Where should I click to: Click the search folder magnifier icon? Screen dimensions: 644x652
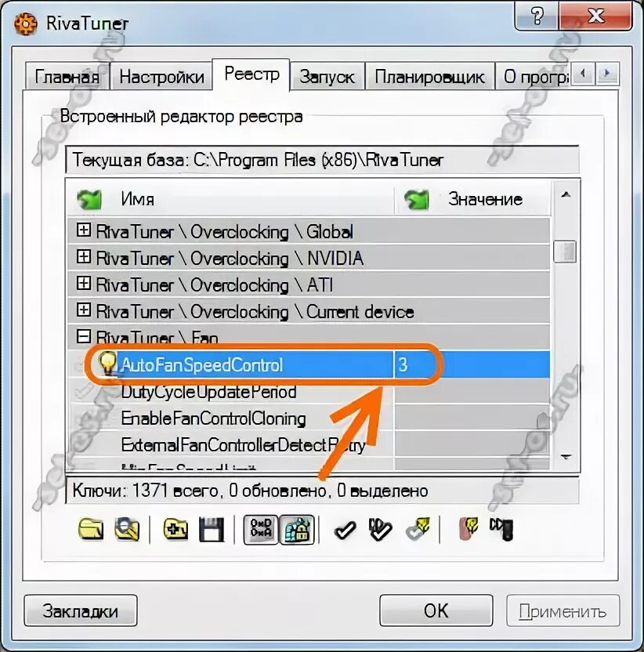click(127, 529)
